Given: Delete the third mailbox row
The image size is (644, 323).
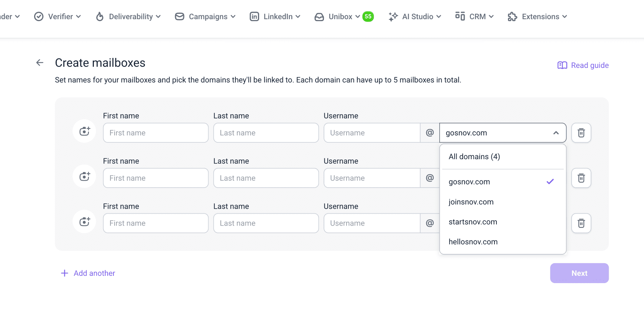Looking at the screenshot, I should [581, 223].
